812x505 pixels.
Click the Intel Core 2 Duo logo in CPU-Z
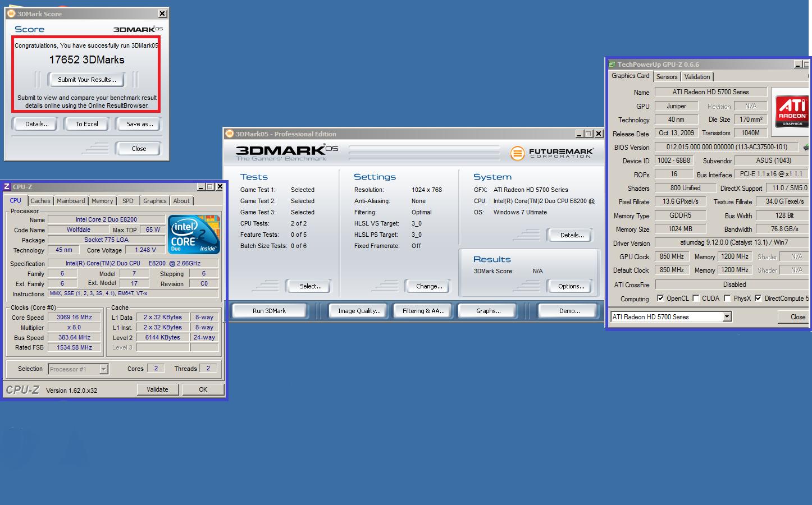click(194, 235)
